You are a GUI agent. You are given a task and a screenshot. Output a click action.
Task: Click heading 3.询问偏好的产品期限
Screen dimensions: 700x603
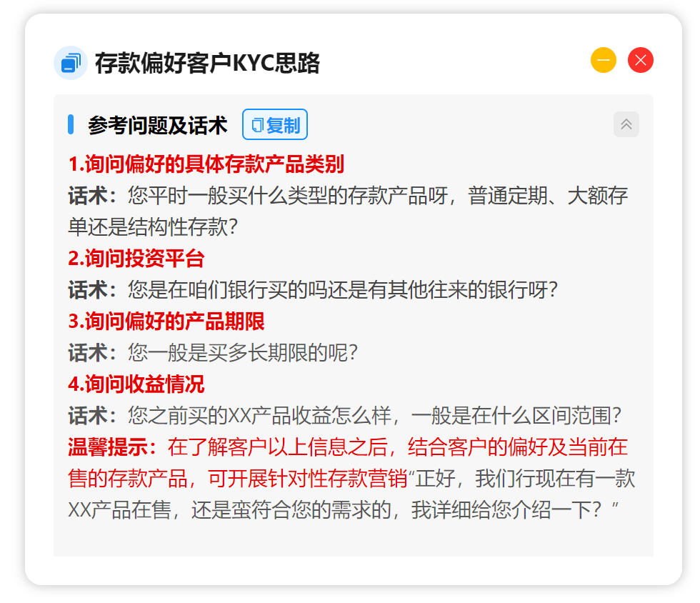(x=166, y=322)
